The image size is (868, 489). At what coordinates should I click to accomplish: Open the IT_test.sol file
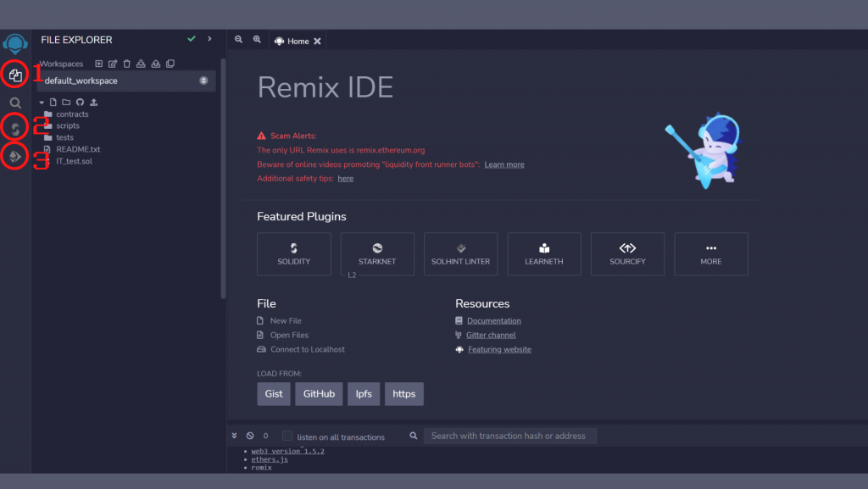[75, 161]
